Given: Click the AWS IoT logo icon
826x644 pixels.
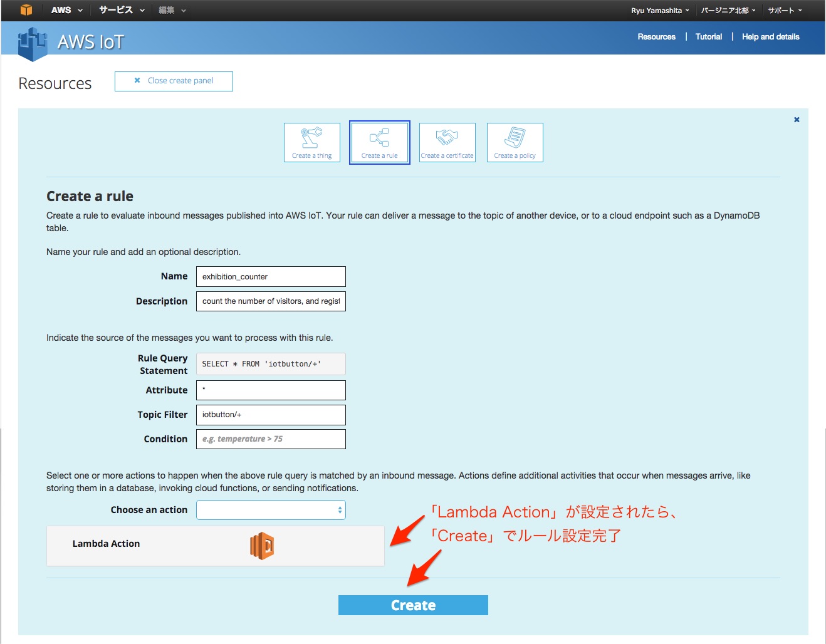Looking at the screenshot, I should tap(33, 44).
